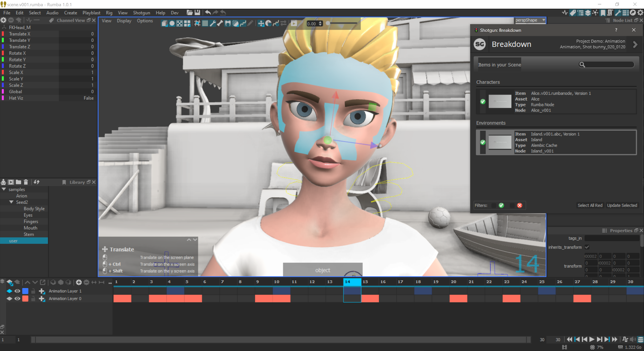Toggle inherits_transform checkbox
644x351 pixels.
pos(587,247)
